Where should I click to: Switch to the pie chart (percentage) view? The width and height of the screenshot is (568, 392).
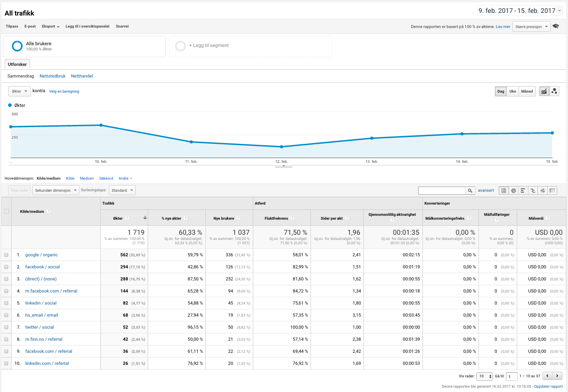pyautogui.click(x=513, y=190)
